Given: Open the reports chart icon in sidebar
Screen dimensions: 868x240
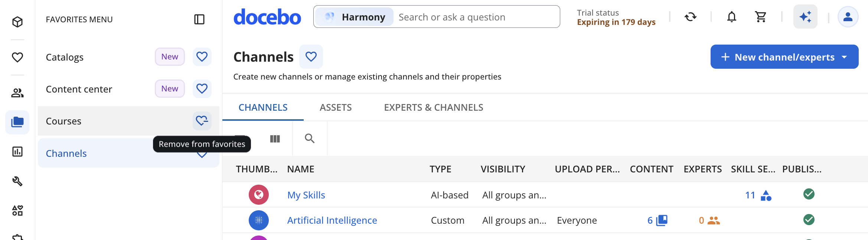Looking at the screenshot, I should (17, 152).
